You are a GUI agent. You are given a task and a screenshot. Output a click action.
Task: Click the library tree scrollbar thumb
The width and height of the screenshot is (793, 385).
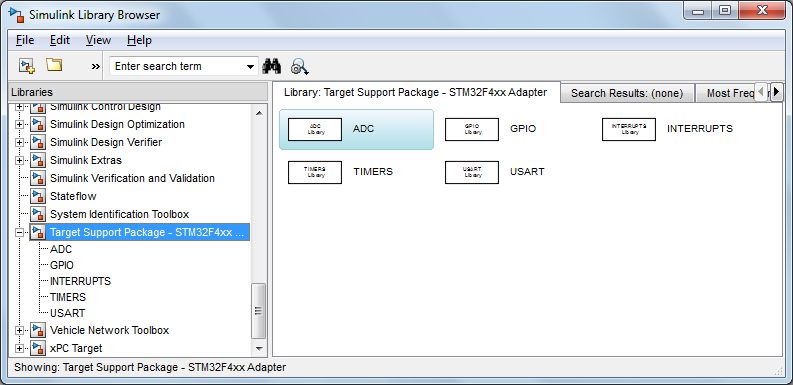[259, 311]
